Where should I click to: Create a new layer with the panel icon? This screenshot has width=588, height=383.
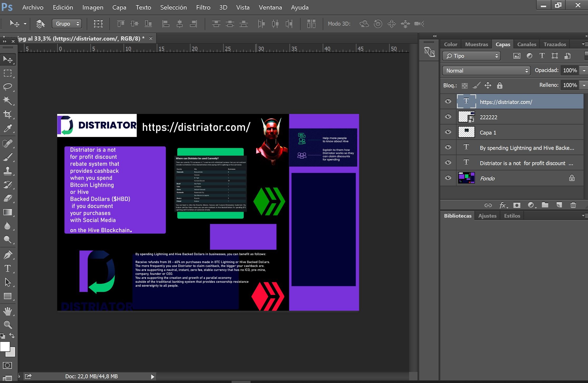tap(559, 205)
